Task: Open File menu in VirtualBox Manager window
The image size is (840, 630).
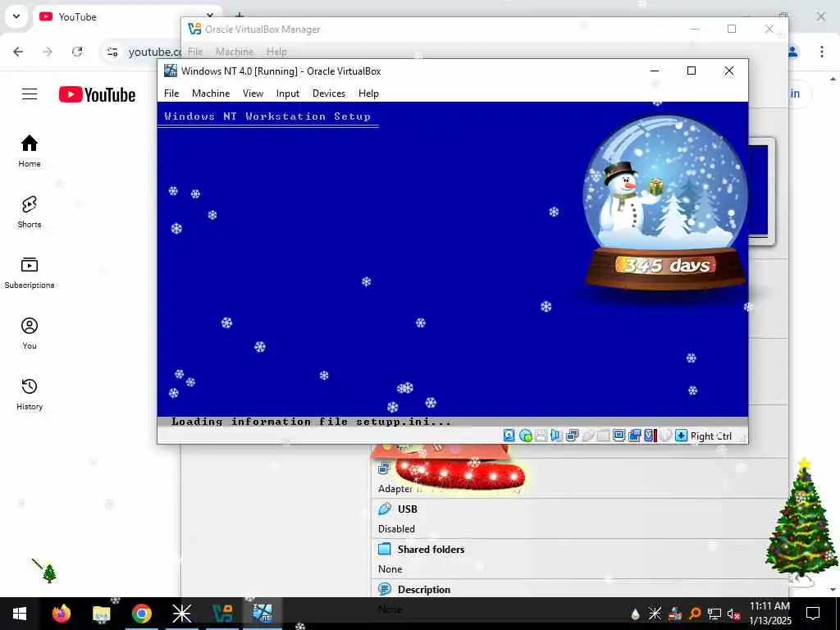Action: (195, 52)
